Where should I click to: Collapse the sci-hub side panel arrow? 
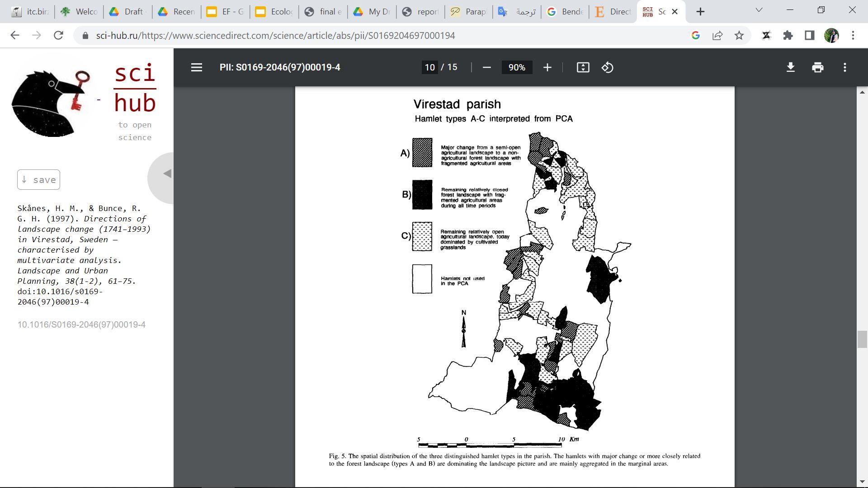coord(167,174)
